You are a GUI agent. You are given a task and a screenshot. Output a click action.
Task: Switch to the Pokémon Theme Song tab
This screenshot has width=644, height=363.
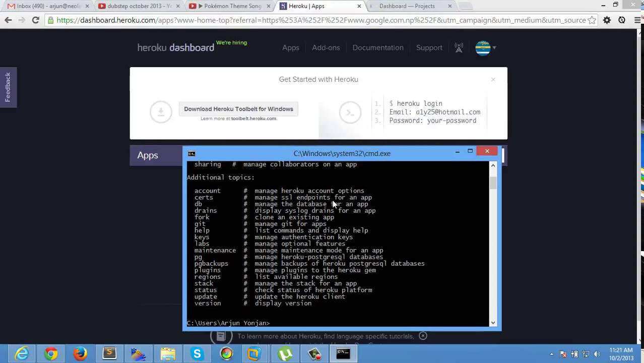pyautogui.click(x=228, y=6)
